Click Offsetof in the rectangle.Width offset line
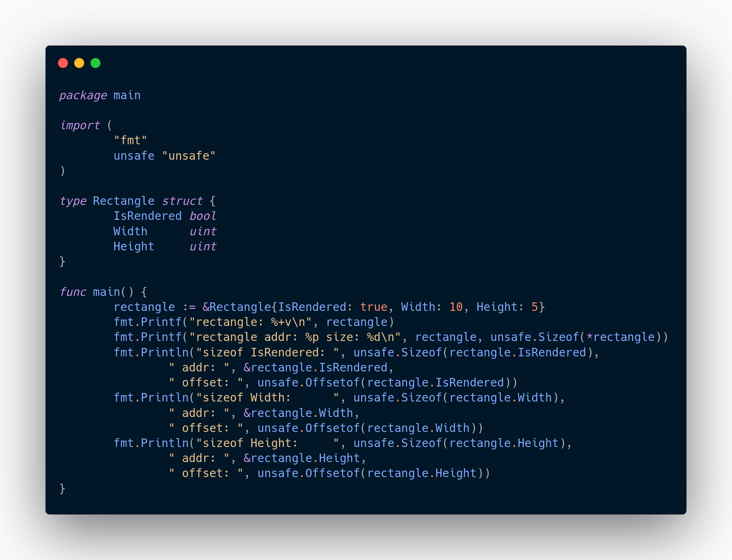The width and height of the screenshot is (732, 560). point(333,428)
